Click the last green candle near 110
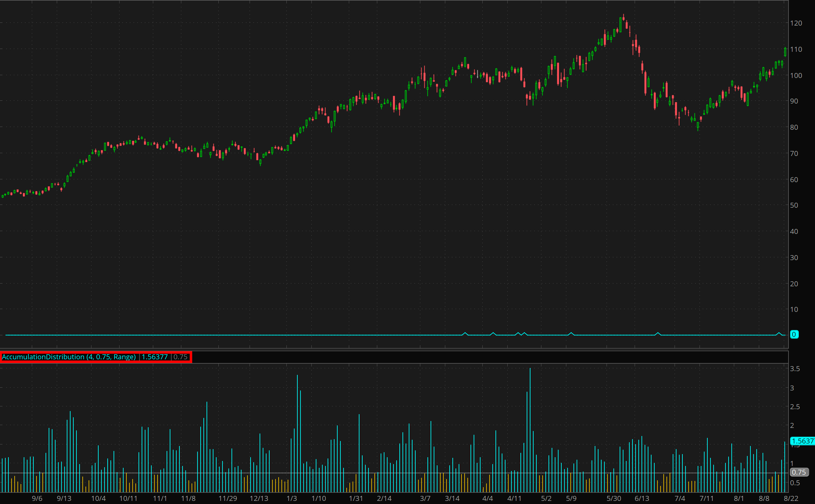The height and width of the screenshot is (504, 815). [785, 52]
